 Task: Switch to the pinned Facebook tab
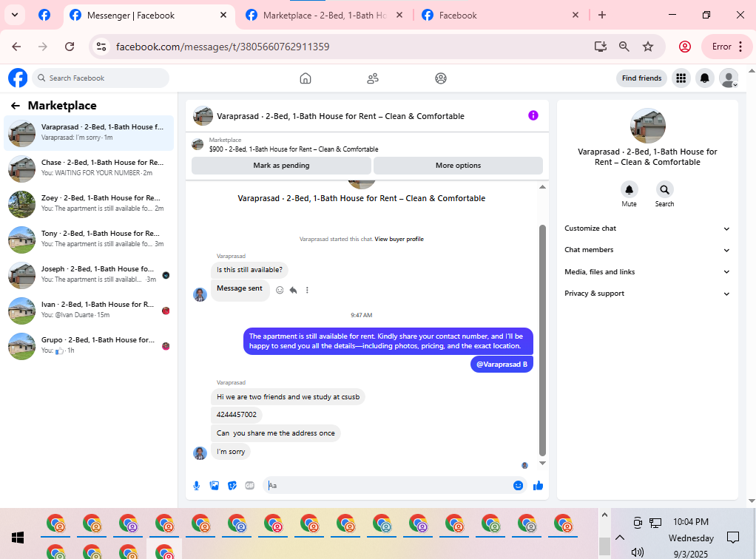click(x=44, y=15)
